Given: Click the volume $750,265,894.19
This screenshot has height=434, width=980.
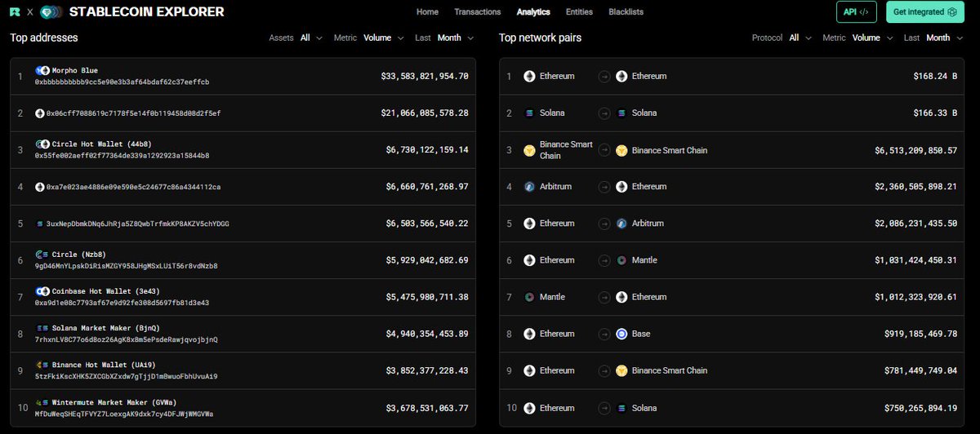Looking at the screenshot, I should 921,407.
